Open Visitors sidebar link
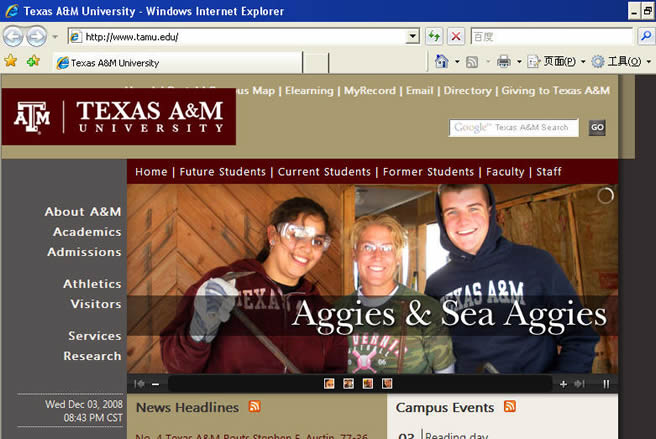 click(x=96, y=304)
